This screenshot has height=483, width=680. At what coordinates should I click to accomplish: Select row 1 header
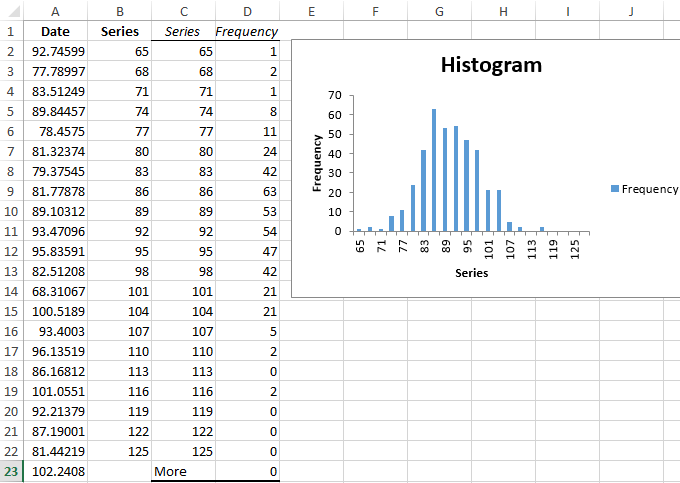(9, 31)
